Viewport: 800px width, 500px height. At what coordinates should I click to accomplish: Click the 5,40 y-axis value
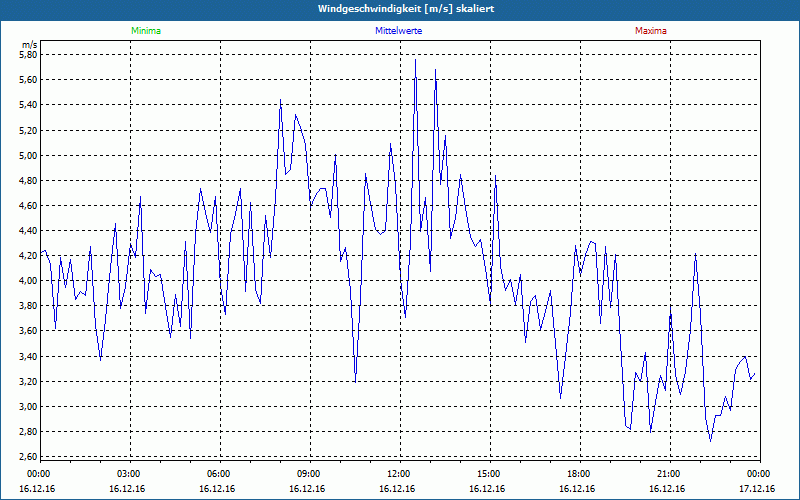[x=28, y=105]
